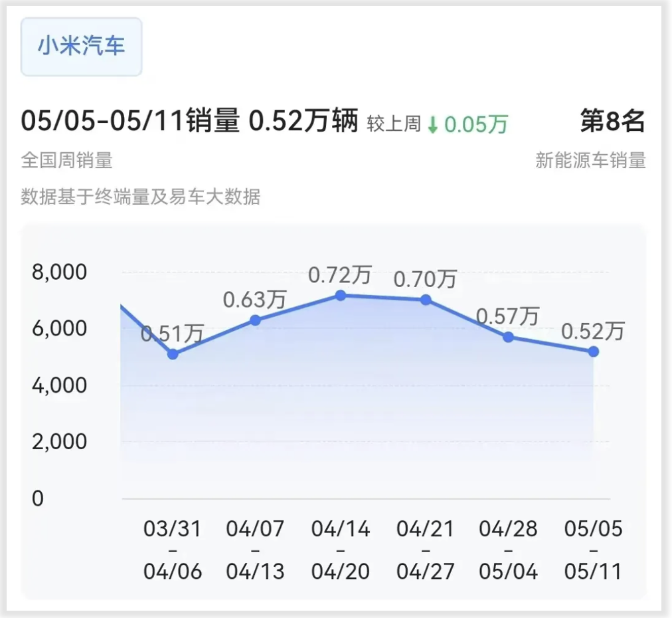
Task: Click the 0.70万 data point
Action: 425,300
